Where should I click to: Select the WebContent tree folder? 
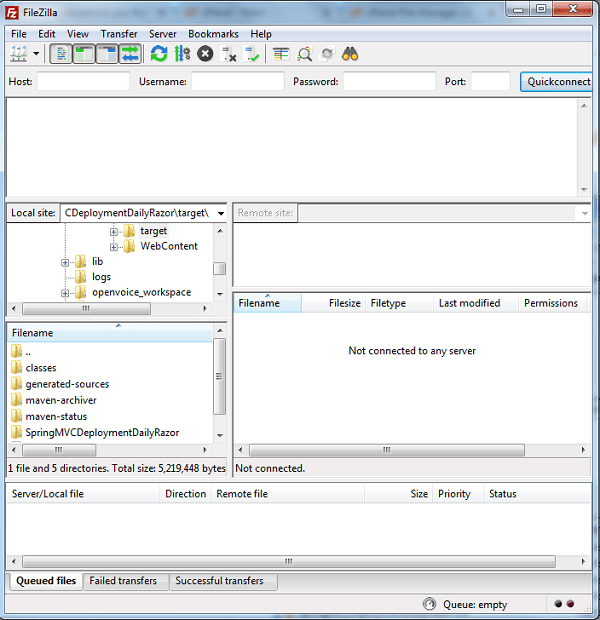click(x=169, y=246)
